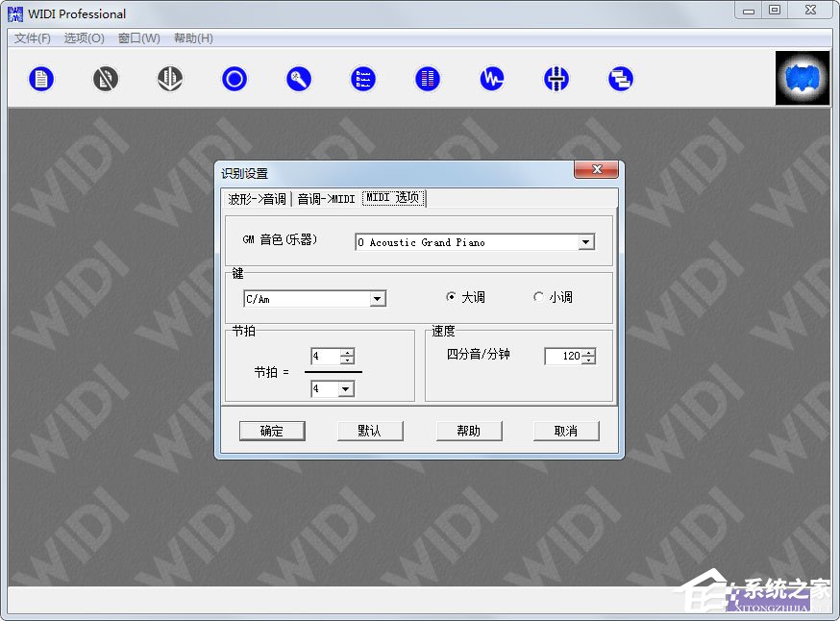840x621 pixels.
Task: Click the list view toolbar icon
Action: (362, 79)
